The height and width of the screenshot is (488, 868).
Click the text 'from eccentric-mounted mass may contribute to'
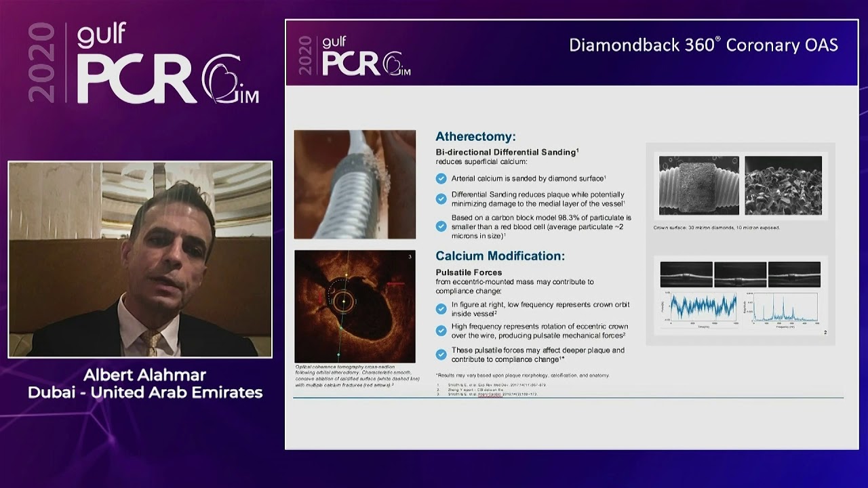click(515, 281)
